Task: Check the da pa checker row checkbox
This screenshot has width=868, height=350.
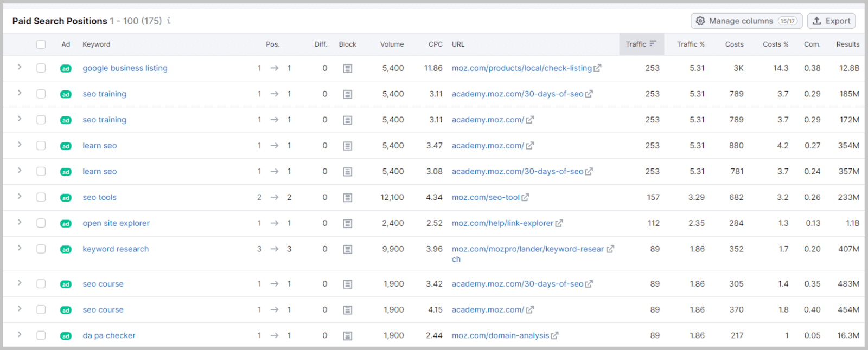Action: click(41, 335)
